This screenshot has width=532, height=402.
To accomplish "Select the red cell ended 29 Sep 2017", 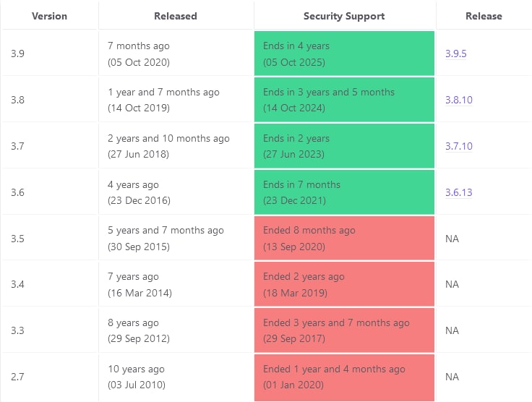I will (x=344, y=330).
